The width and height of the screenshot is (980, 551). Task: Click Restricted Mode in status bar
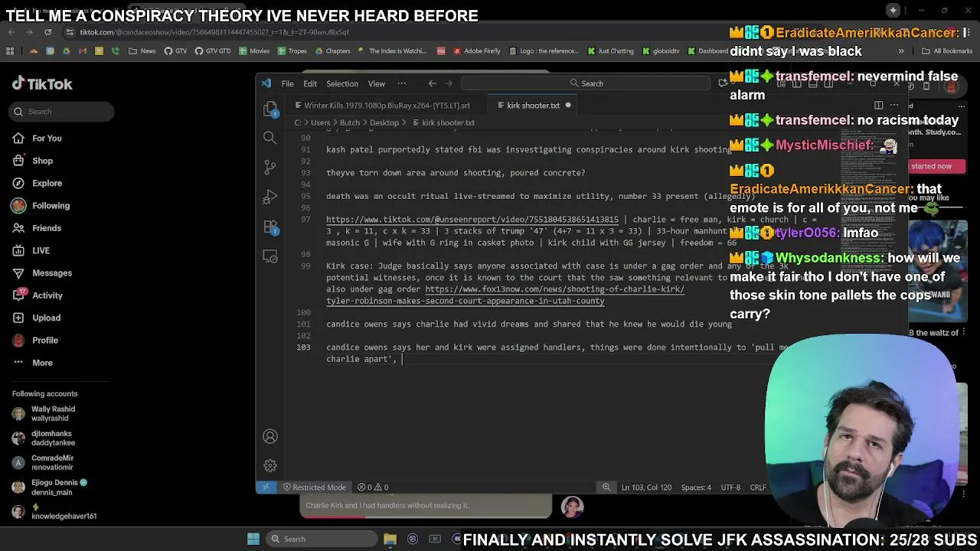(x=314, y=487)
